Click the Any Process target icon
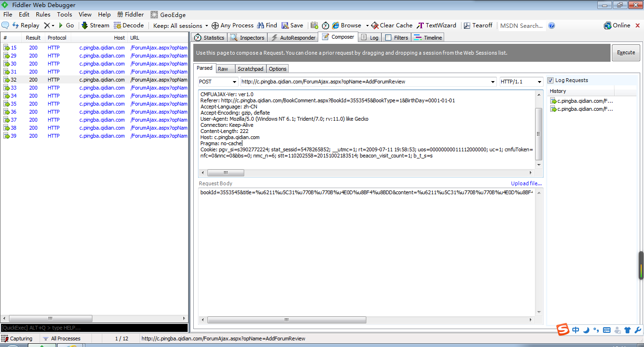 coord(215,25)
